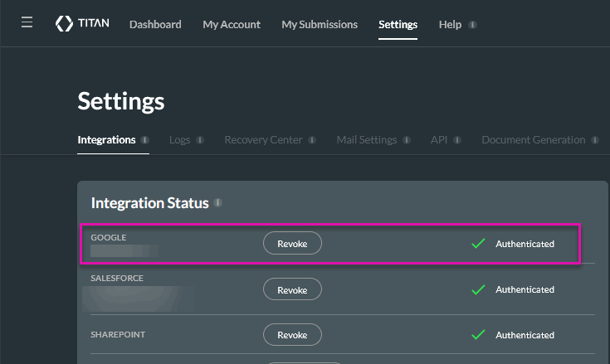Switch to Logs tab
The image size is (610, 364).
(x=180, y=140)
